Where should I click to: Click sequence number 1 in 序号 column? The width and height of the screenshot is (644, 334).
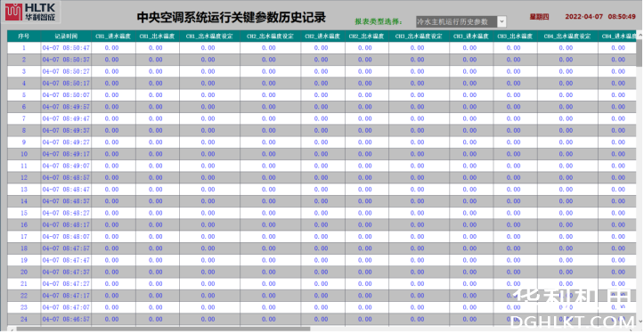(x=24, y=48)
